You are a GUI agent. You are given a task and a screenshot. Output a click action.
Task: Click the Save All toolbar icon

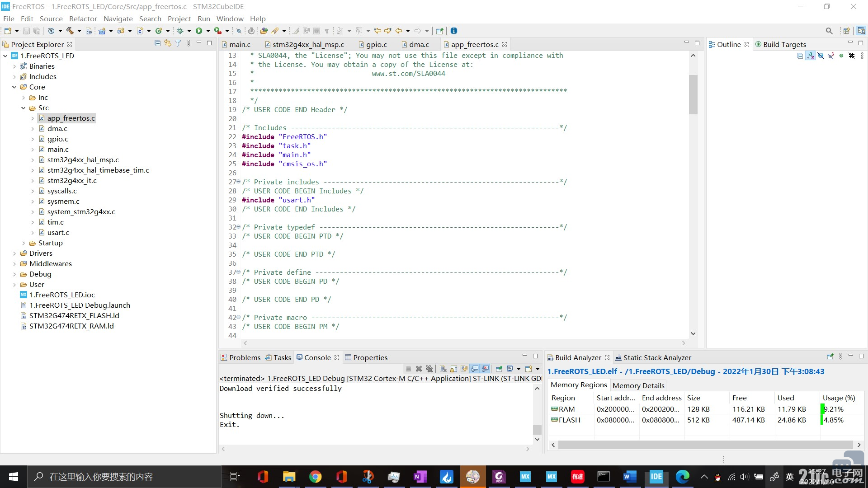(x=37, y=31)
